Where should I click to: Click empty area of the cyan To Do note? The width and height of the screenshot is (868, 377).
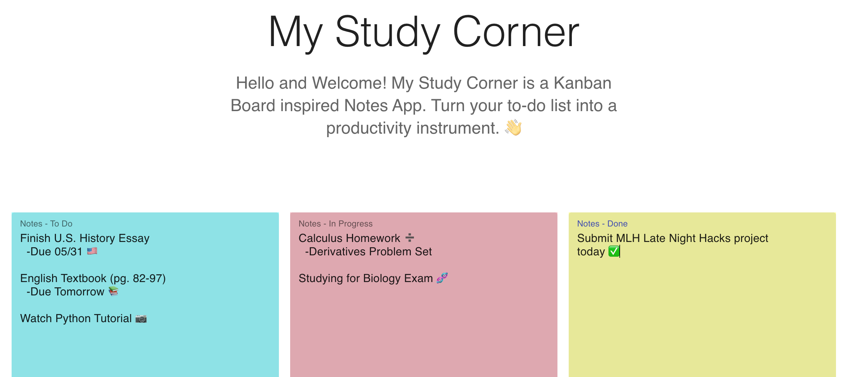coord(145,352)
